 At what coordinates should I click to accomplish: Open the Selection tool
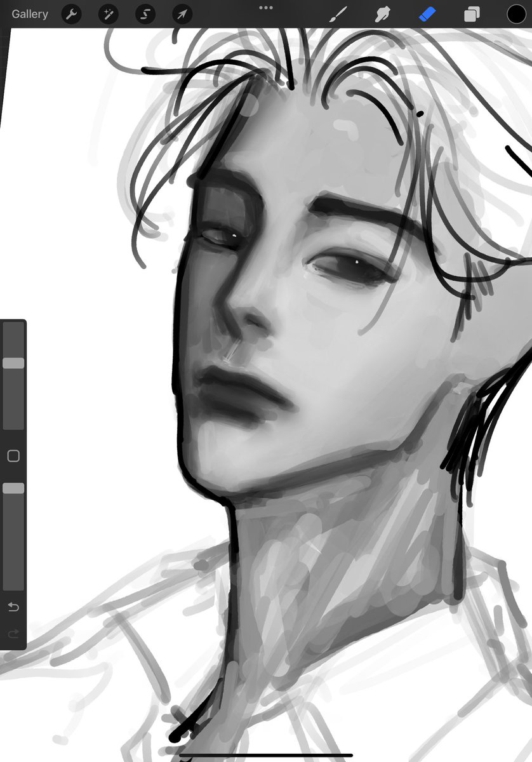coord(145,14)
